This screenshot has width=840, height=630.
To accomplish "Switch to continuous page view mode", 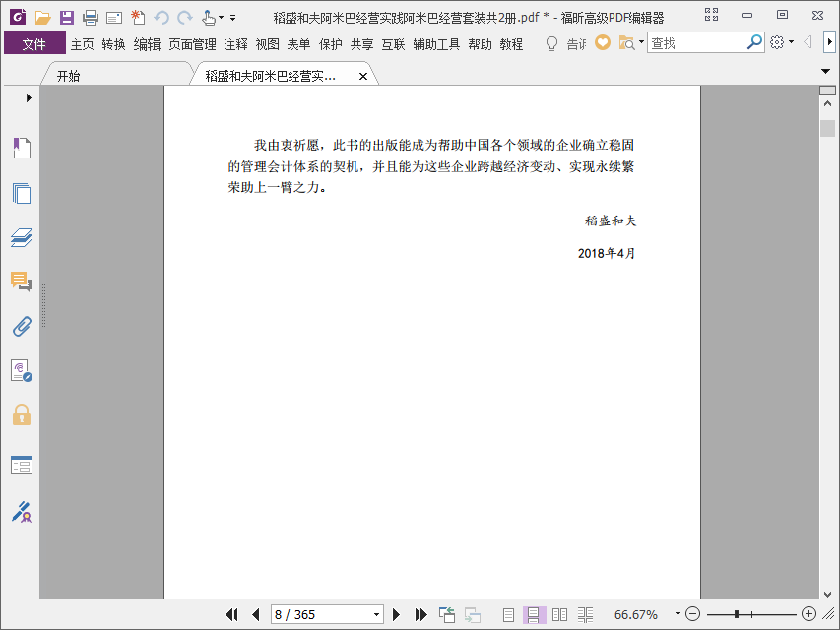I will coord(534,615).
